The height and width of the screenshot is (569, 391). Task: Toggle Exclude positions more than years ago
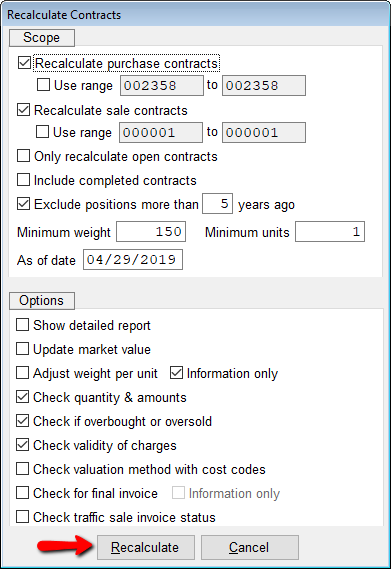pos(24,204)
